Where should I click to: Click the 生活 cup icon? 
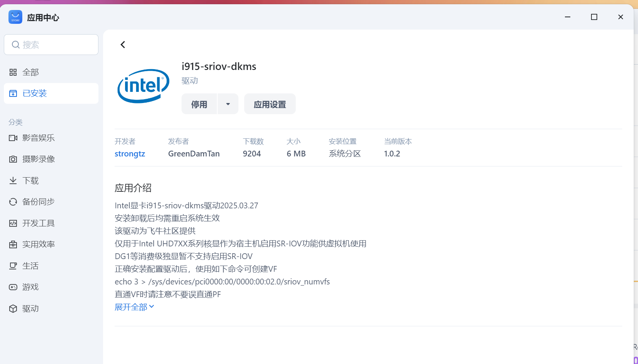click(x=13, y=266)
